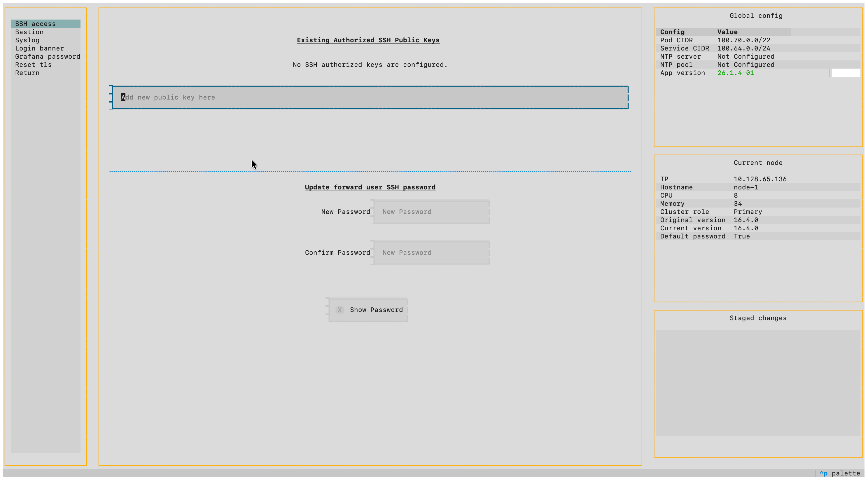868x481 pixels.
Task: Click the CPU row value 8
Action: pyautogui.click(x=736, y=195)
